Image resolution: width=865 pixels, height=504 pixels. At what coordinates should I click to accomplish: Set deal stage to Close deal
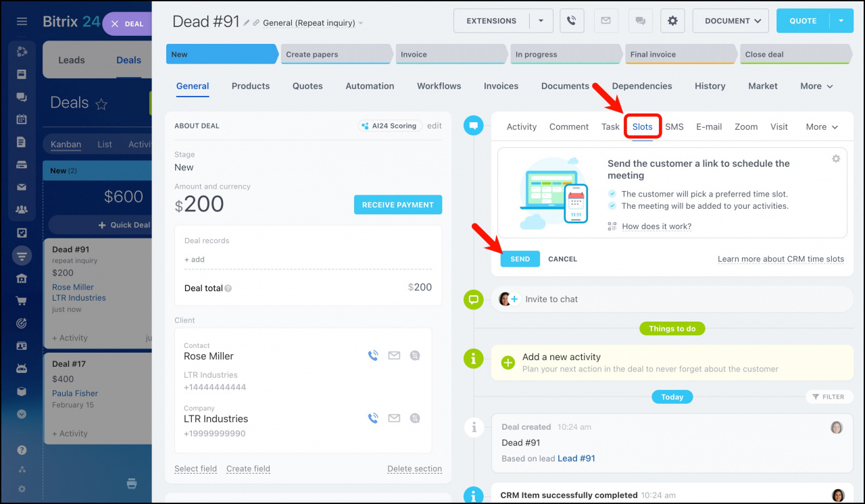click(795, 54)
